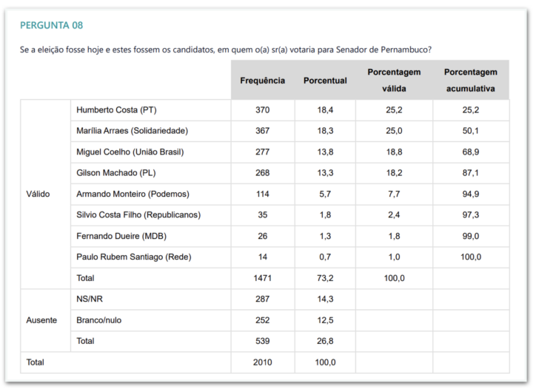The height and width of the screenshot is (392, 533).
Task: Select Paulo Rubem Santiago (Rede) cell
Action: (x=134, y=257)
